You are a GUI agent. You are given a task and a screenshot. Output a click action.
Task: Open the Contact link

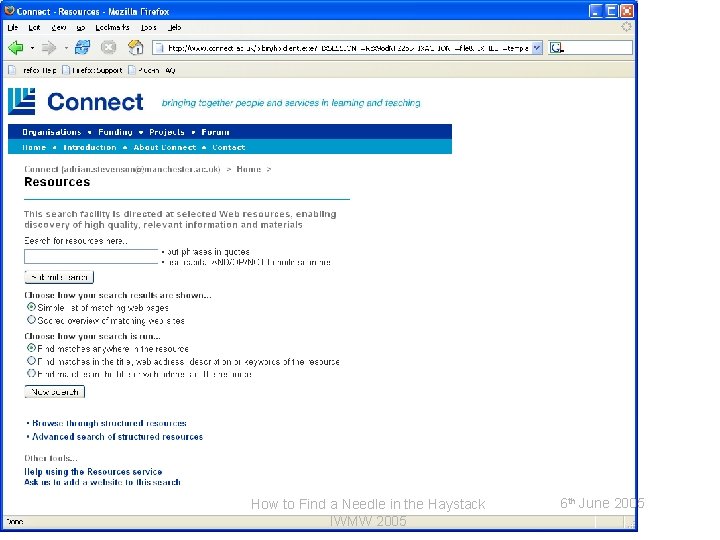(229, 147)
